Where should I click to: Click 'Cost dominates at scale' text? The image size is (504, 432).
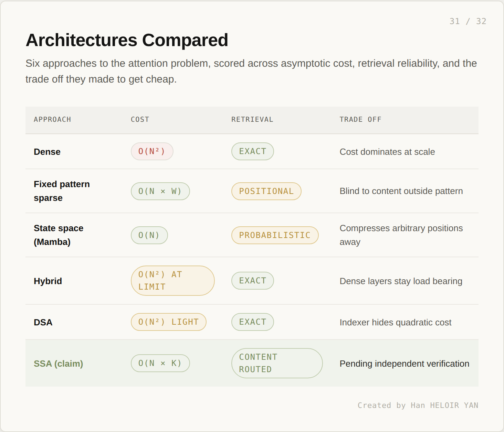pos(387,152)
